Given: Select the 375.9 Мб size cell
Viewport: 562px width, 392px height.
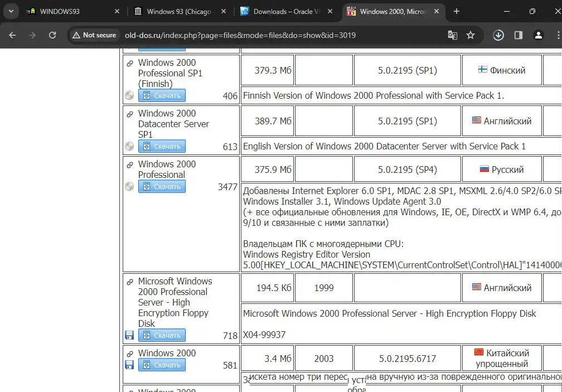Looking at the screenshot, I should pyautogui.click(x=268, y=170).
